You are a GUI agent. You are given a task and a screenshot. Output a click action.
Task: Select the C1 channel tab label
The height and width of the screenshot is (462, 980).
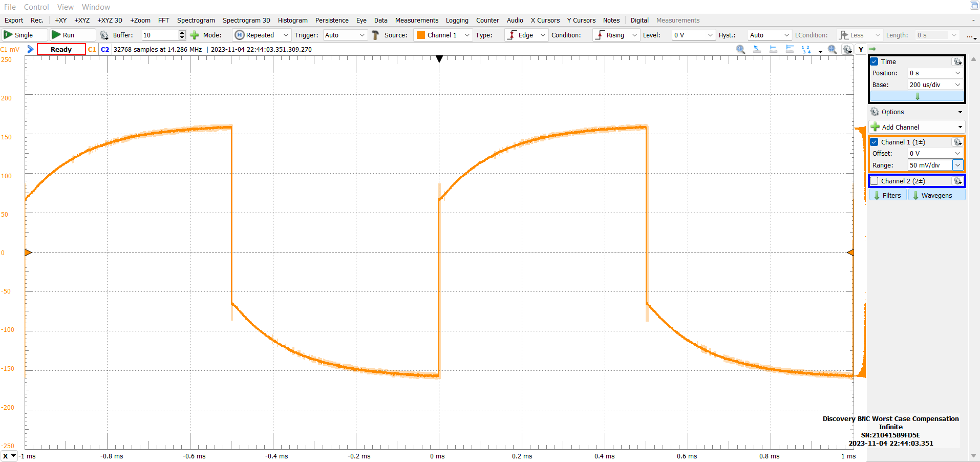point(92,50)
